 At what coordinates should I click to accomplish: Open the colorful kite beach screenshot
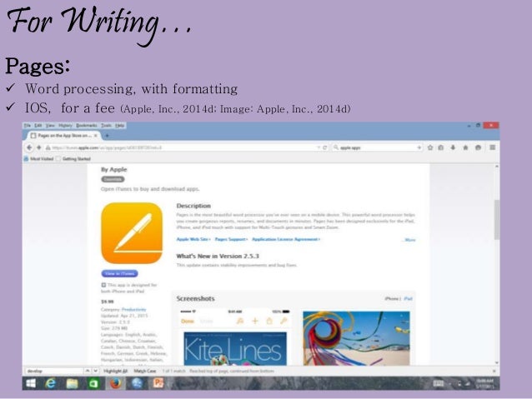tap(356, 338)
